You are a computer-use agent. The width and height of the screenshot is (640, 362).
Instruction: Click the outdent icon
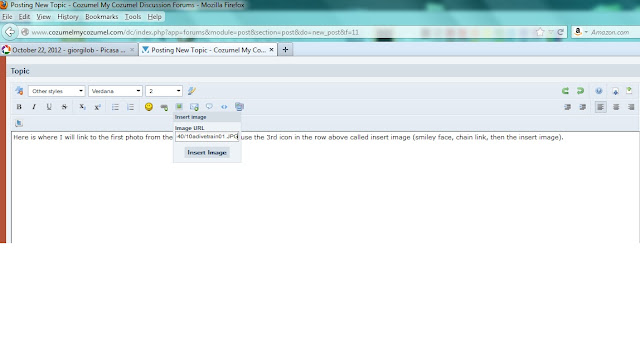568,107
